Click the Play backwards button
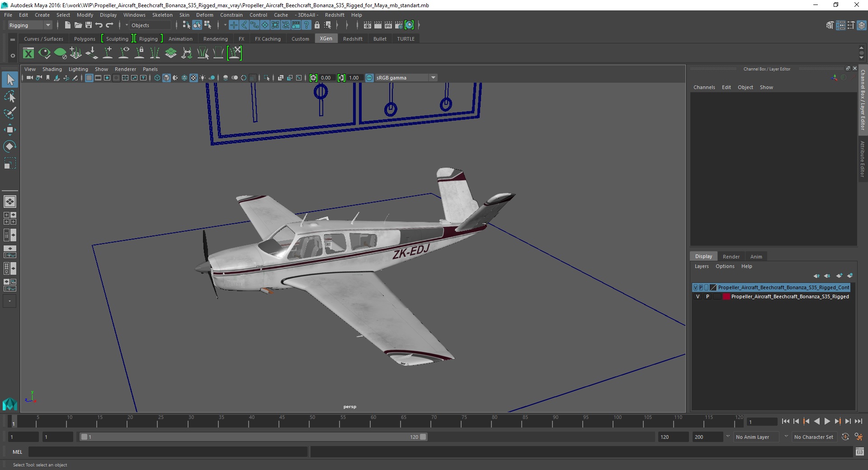868x470 pixels. tap(817, 421)
